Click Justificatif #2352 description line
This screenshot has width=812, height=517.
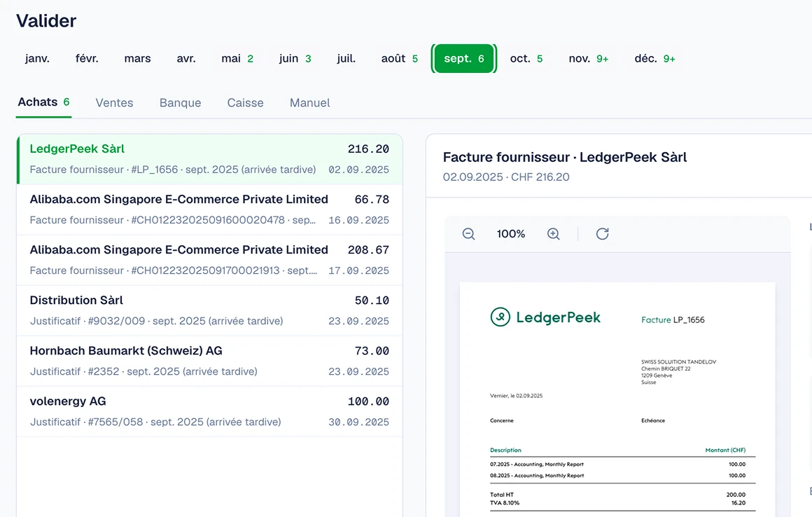pyautogui.click(x=143, y=371)
